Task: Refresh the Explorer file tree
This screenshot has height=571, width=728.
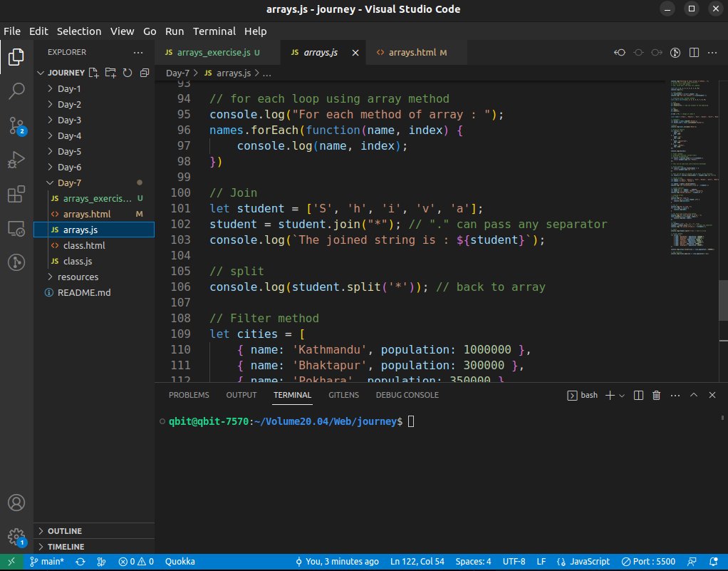Action: [x=128, y=73]
